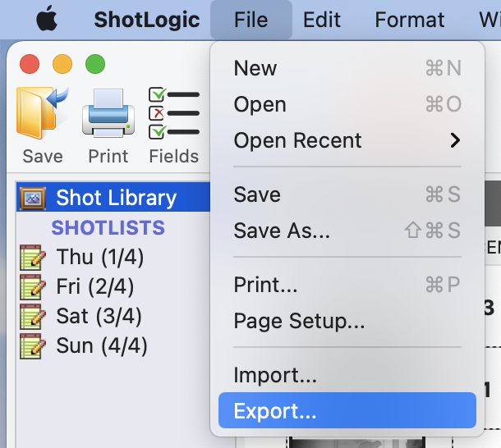501x448 pixels.
Task: Choose New from the File menu
Action: click(x=347, y=68)
